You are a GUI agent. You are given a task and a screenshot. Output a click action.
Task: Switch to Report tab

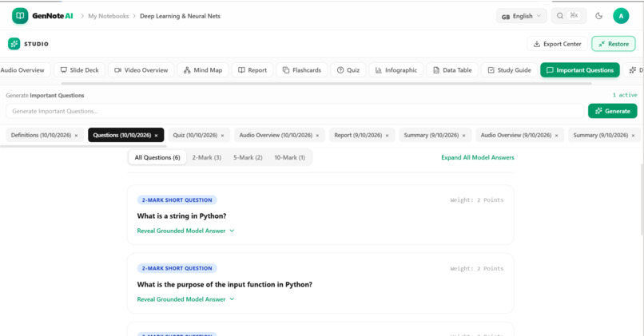pos(252,70)
